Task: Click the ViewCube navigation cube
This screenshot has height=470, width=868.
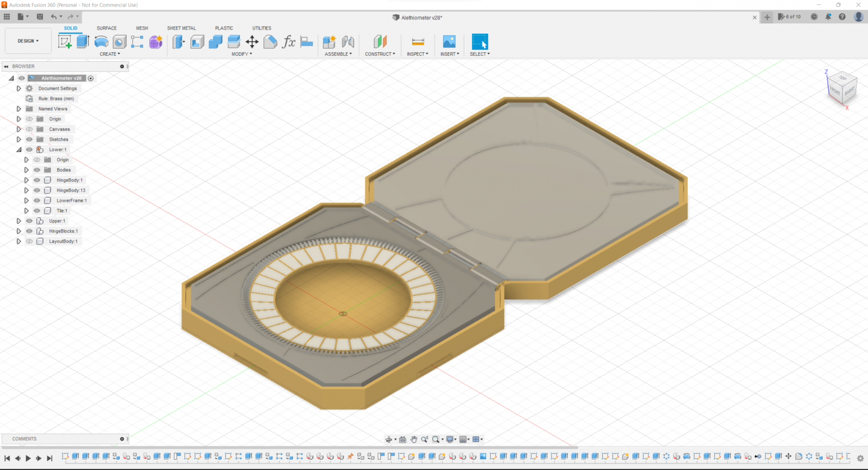Action: click(842, 87)
